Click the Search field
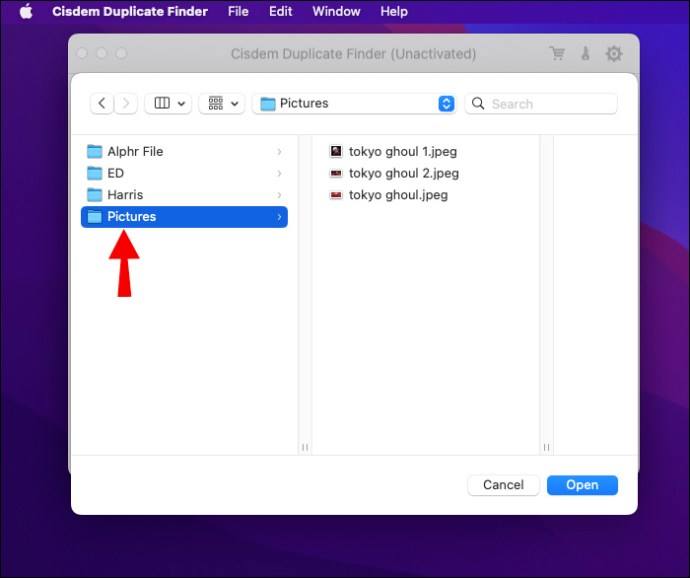This screenshot has width=690, height=578. click(541, 104)
